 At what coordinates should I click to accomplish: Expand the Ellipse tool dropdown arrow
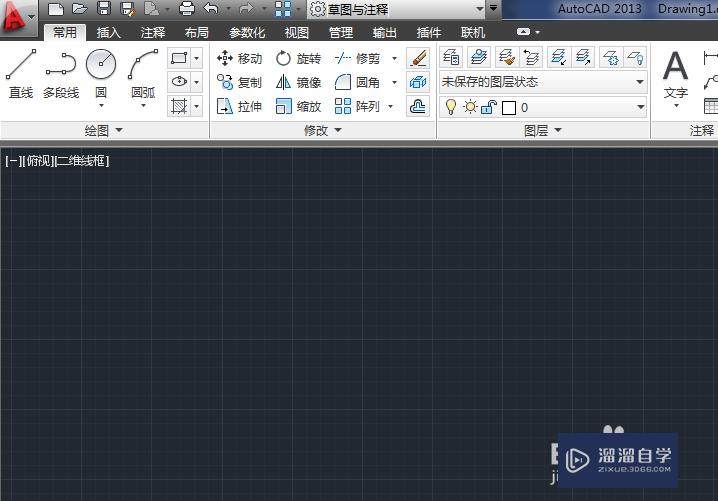(x=197, y=82)
